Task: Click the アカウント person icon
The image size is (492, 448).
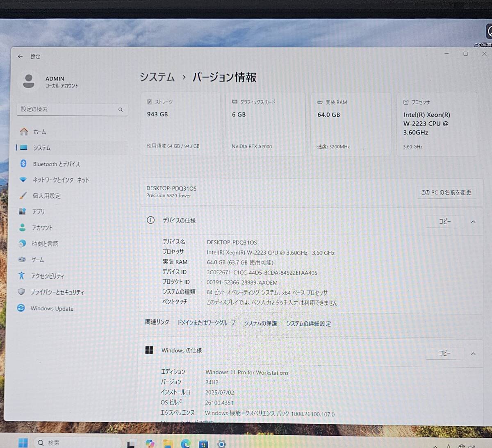Action: click(22, 227)
